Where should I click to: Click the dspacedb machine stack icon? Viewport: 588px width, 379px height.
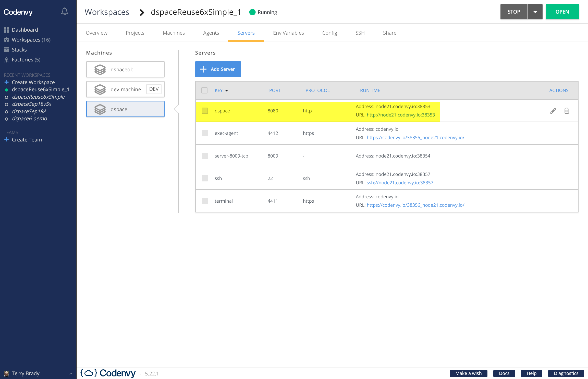pos(100,70)
